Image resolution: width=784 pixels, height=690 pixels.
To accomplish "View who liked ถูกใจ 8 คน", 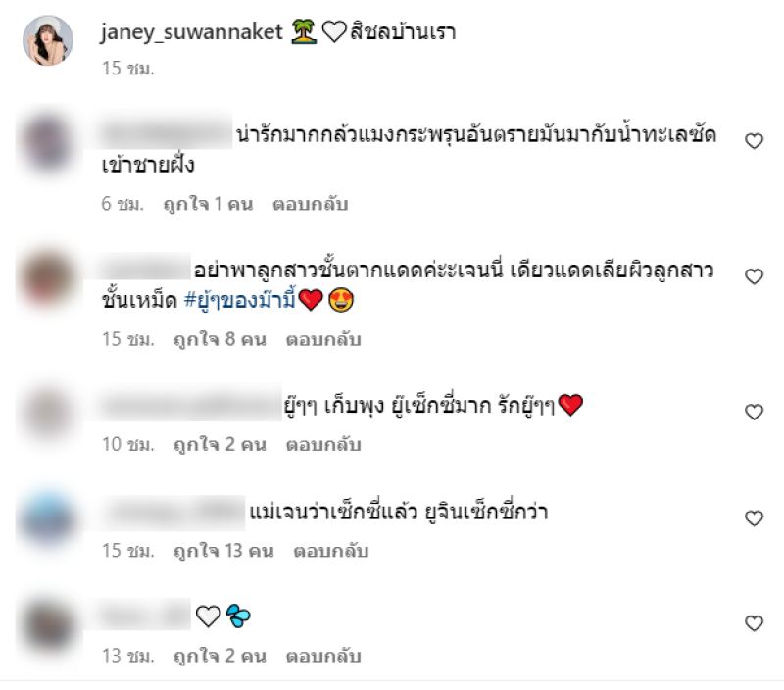I will point(220,339).
